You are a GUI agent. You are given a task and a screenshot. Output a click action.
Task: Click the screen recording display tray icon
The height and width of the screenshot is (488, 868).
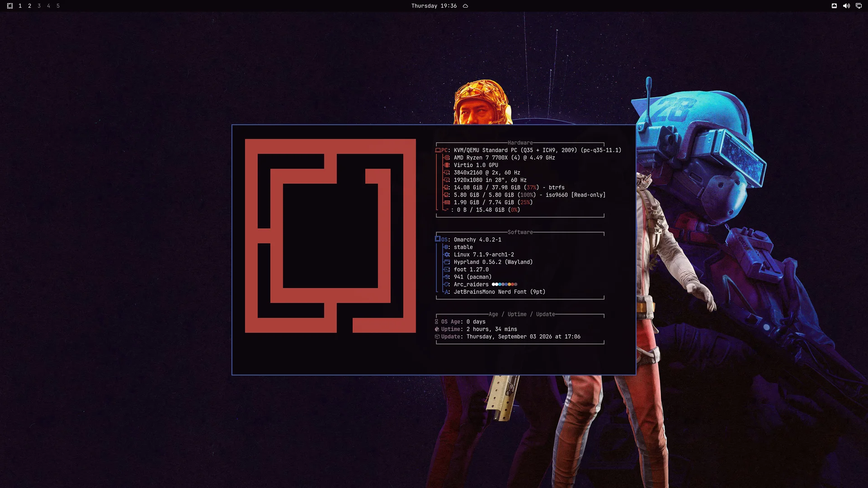(x=859, y=6)
